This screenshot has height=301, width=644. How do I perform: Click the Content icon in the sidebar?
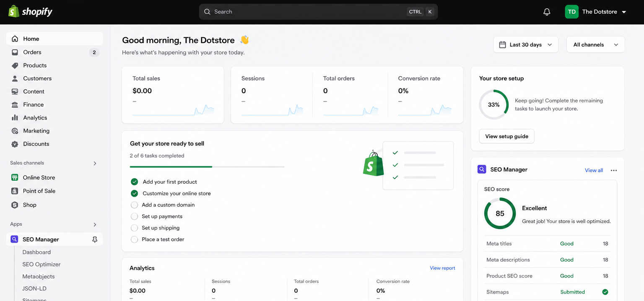pos(15,91)
